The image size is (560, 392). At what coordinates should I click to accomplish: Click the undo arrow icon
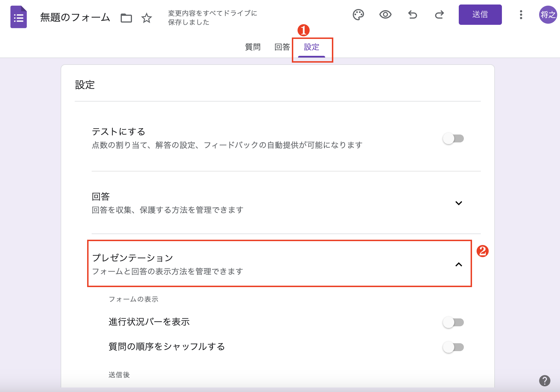[412, 15]
